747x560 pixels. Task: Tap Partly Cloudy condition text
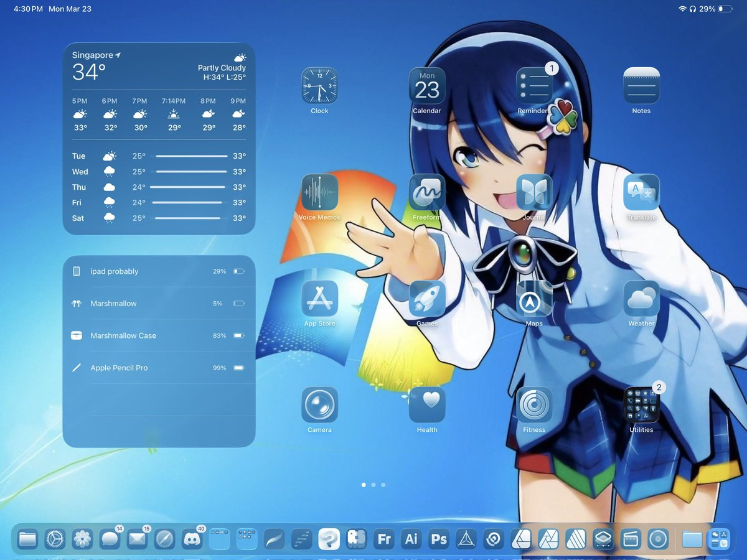click(x=222, y=68)
